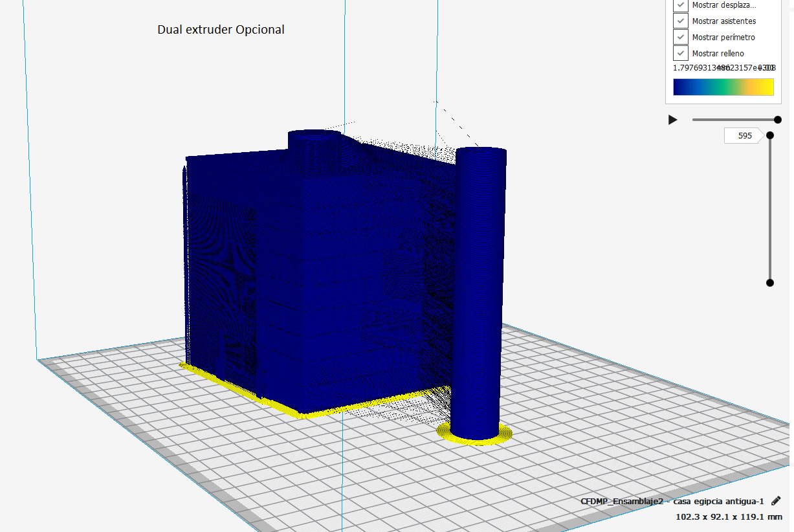Viewport: 794px width, 532px height.
Task: Toggle the Mostrar asistentes checkbox
Action: point(680,21)
